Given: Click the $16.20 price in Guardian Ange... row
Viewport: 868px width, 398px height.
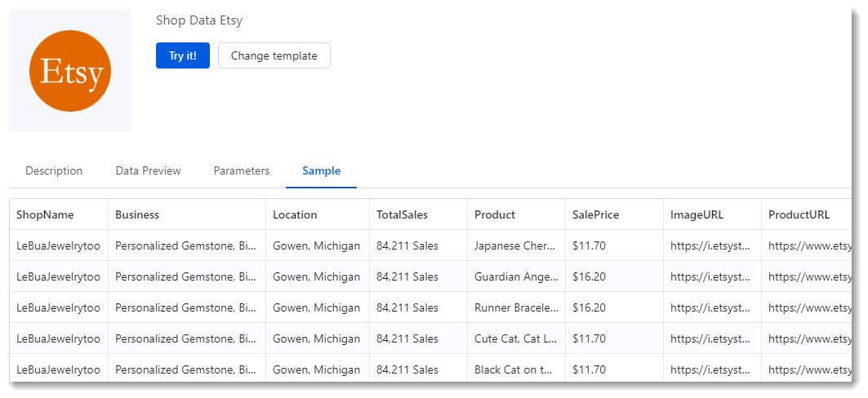Looking at the screenshot, I should [x=589, y=277].
